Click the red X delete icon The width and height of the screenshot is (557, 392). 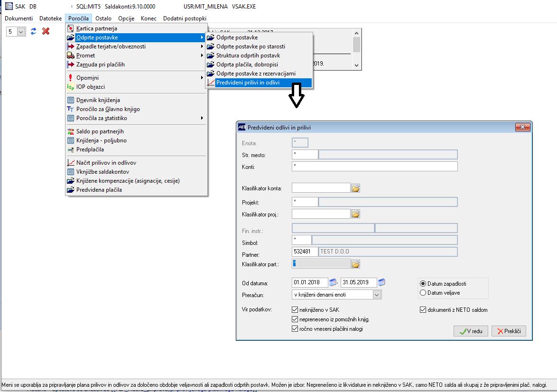pyautogui.click(x=46, y=31)
